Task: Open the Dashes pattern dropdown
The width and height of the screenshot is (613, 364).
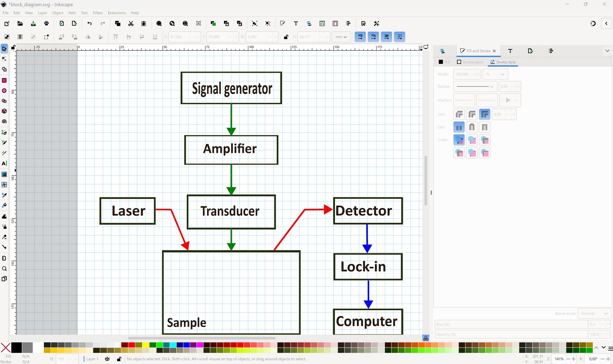Action: coord(475,86)
